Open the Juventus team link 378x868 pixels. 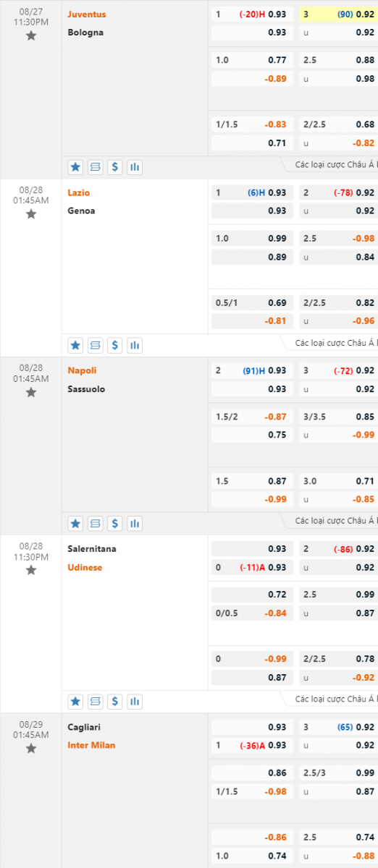click(x=86, y=14)
